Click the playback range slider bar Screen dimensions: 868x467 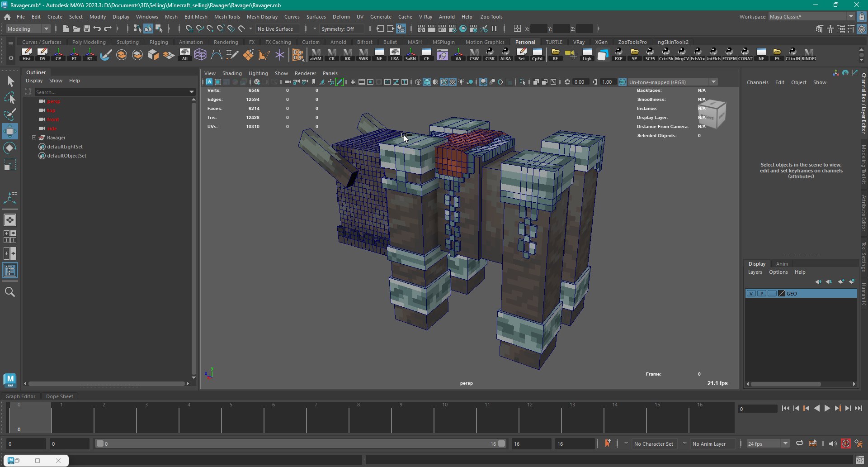(x=301, y=443)
